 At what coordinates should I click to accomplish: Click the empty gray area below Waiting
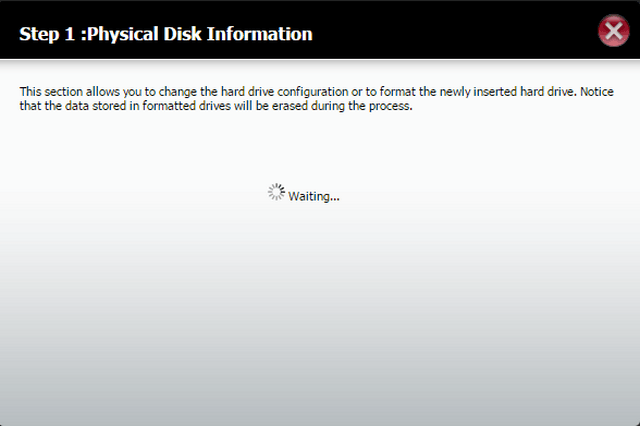(320, 310)
